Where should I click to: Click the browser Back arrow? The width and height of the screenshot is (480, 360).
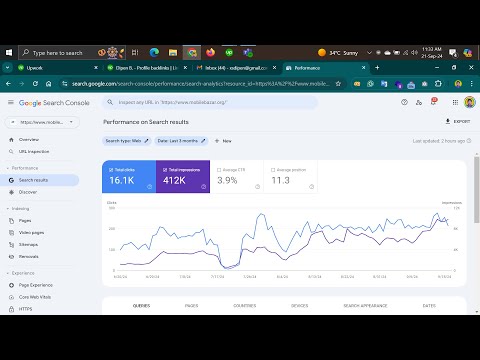tap(9, 84)
